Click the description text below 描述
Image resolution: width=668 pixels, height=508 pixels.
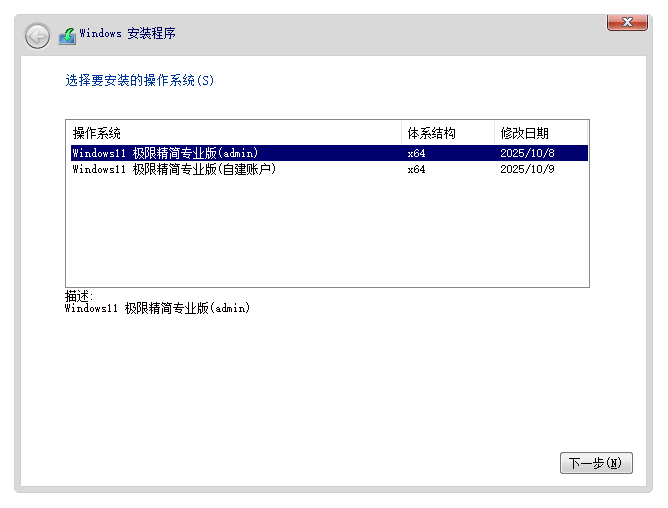click(157, 308)
